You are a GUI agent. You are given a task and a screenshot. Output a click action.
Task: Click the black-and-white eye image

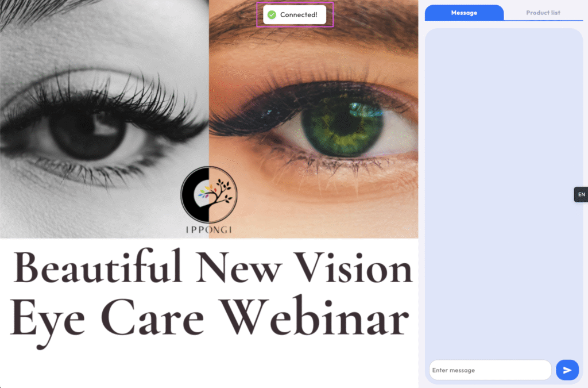(105, 119)
